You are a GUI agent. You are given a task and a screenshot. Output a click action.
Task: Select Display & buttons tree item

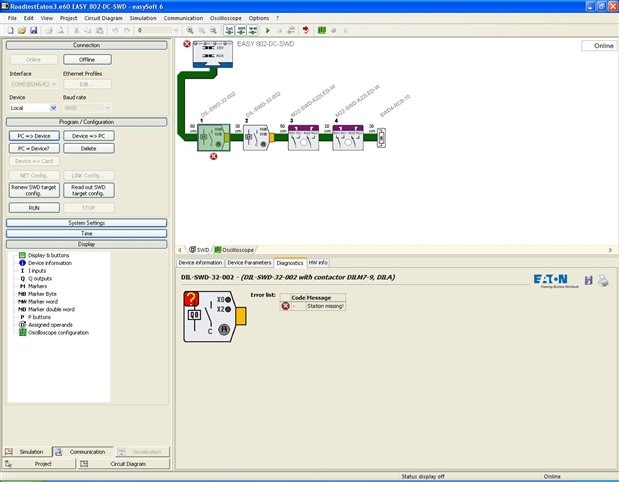(44, 255)
